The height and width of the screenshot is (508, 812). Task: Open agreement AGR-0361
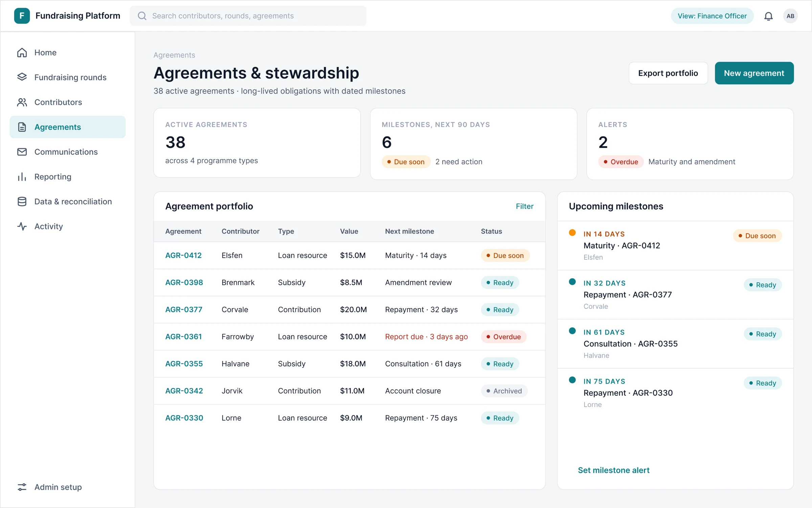point(183,337)
